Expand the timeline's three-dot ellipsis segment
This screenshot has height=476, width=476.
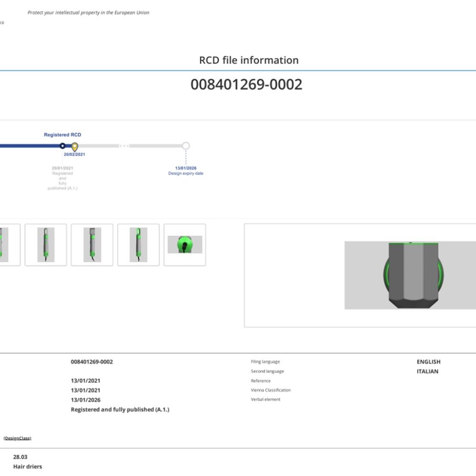coord(124,146)
